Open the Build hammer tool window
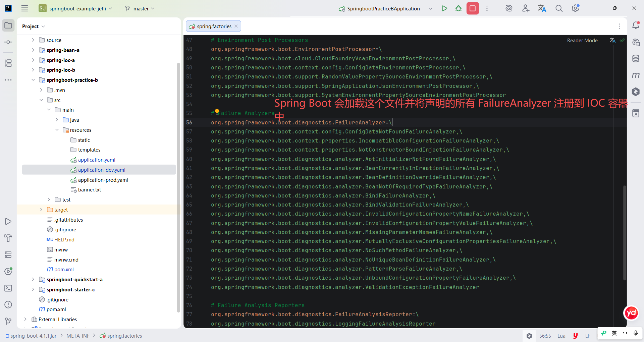This screenshot has width=644, height=342. (x=8, y=238)
